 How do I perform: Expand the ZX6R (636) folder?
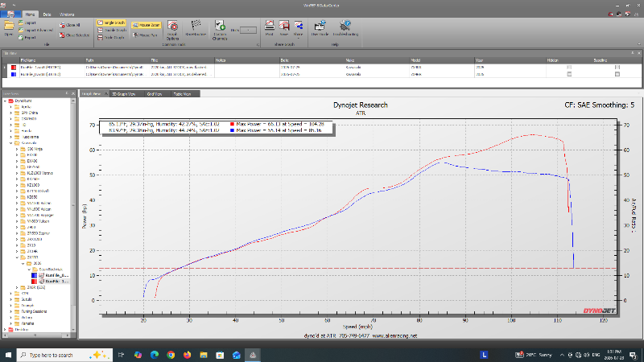pos(17,287)
